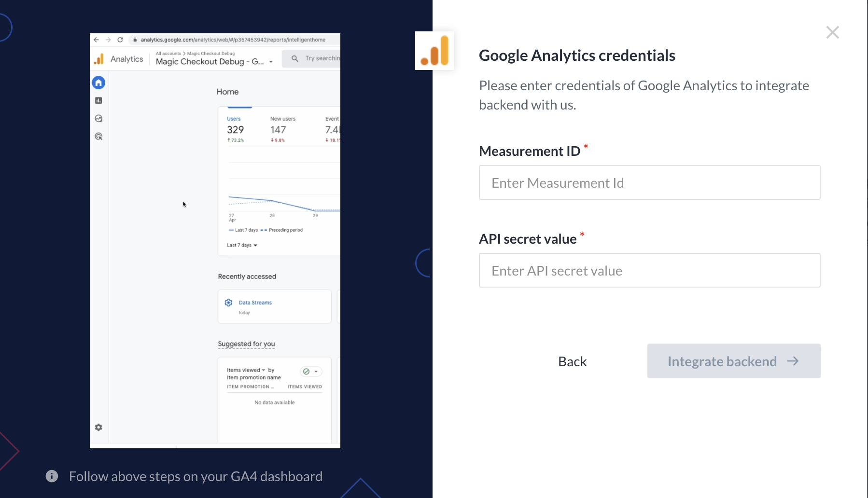Click the browser reload icon
This screenshot has height=498, width=868.
120,40
